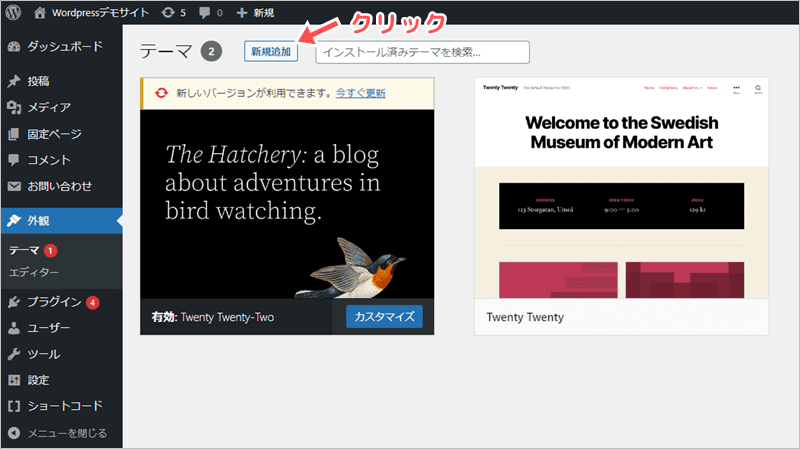Collapse menu with メニューを閉じる
Screen dimensions: 800x449
pyautogui.click(x=58, y=433)
